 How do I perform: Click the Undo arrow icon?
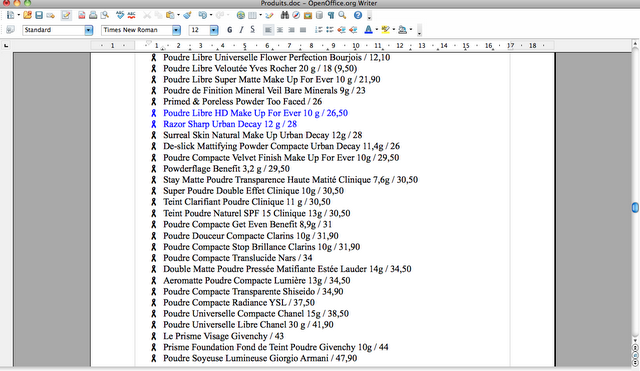202,16
